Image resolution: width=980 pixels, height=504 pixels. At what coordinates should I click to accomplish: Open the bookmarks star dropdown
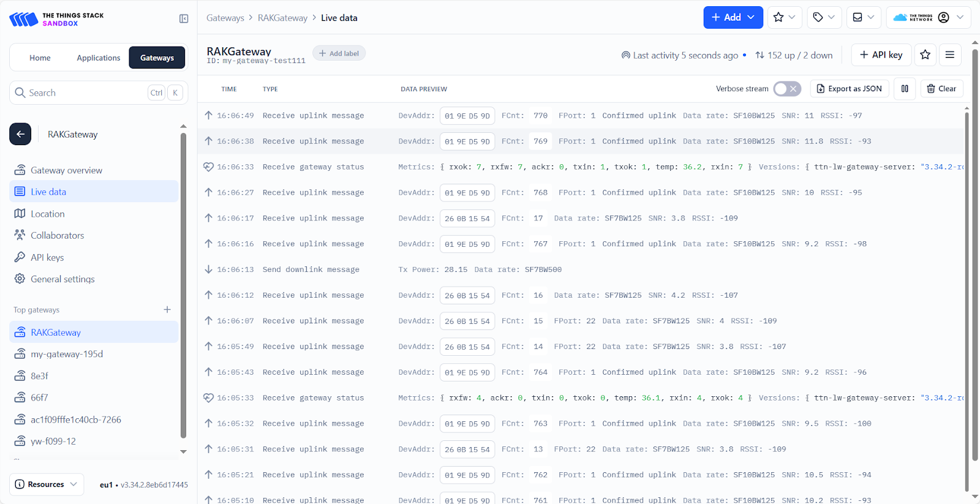point(784,18)
